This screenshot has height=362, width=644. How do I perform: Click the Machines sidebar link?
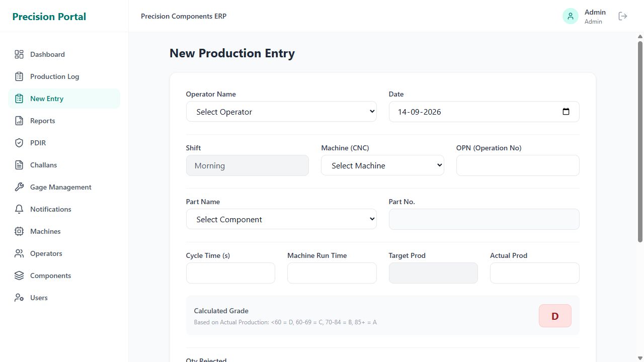pos(64,231)
